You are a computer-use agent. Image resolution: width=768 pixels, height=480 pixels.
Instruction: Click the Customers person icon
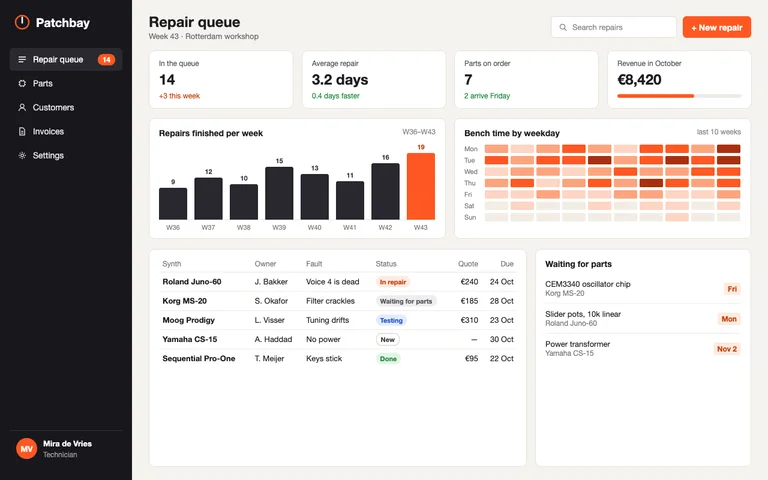tap(22, 108)
